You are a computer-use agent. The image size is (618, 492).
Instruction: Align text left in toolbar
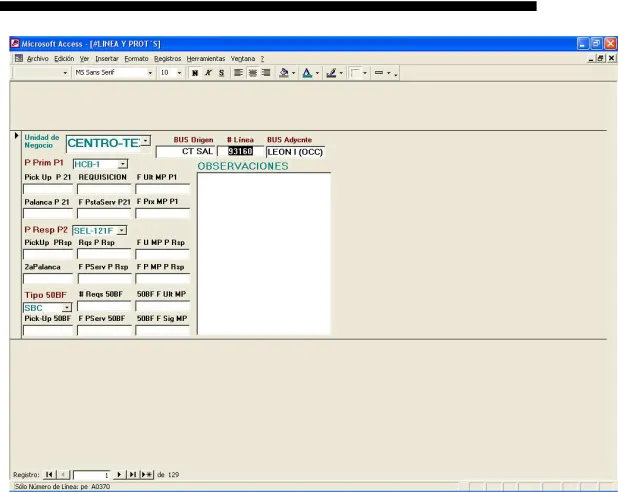pos(238,73)
